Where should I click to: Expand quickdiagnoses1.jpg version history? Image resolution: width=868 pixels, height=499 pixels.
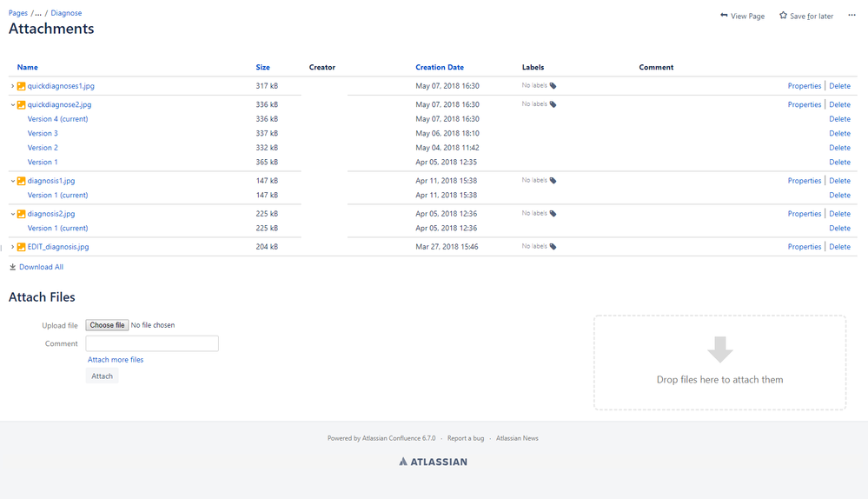(13, 86)
